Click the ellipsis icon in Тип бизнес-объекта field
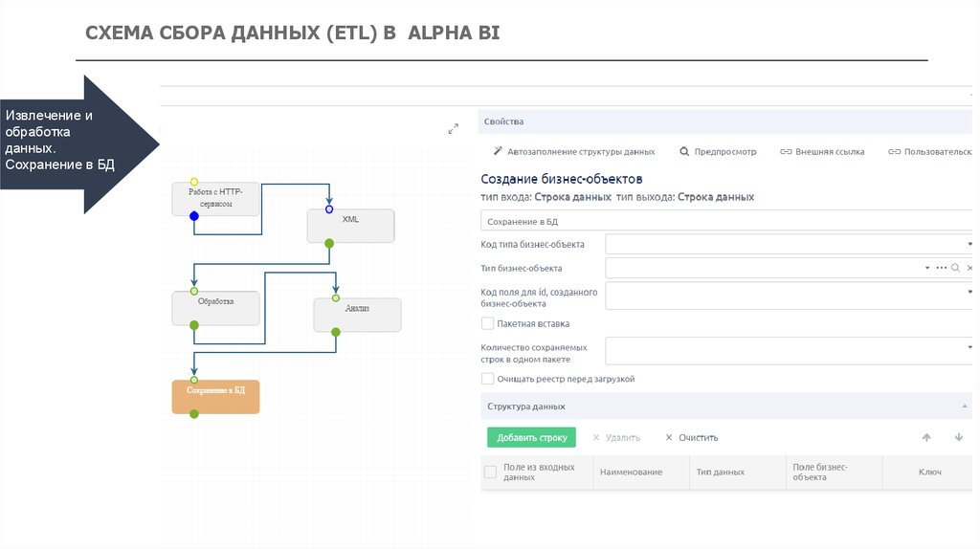Viewport: 980px width, 549px height. click(941, 268)
